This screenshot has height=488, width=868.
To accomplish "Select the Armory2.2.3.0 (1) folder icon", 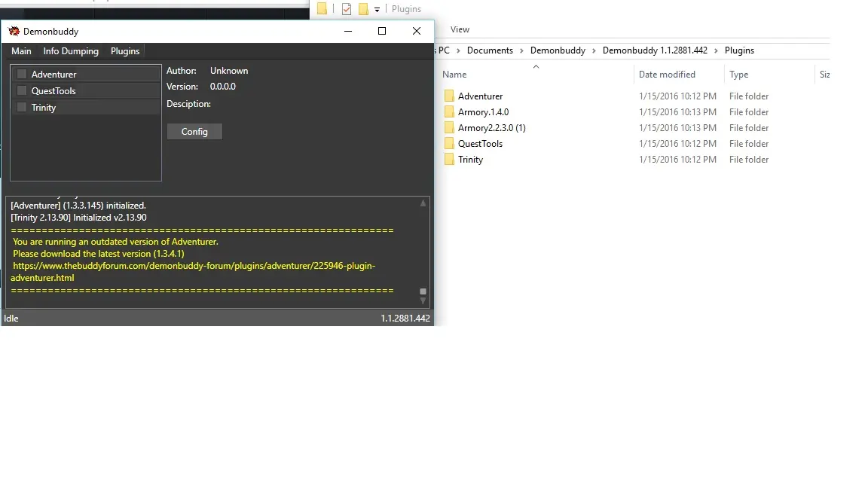I will coord(449,128).
